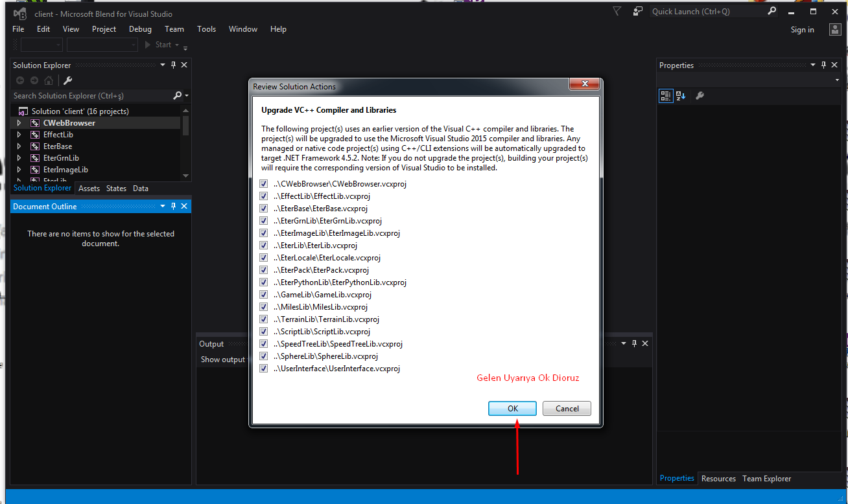Switch to the Assets tab
The height and width of the screenshot is (504, 848).
(89, 189)
